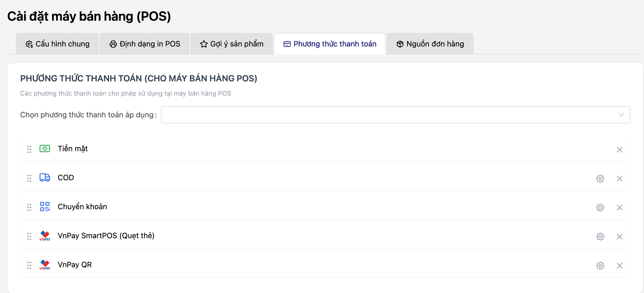Remove VnPay SmartPOS payment method

pyautogui.click(x=619, y=237)
